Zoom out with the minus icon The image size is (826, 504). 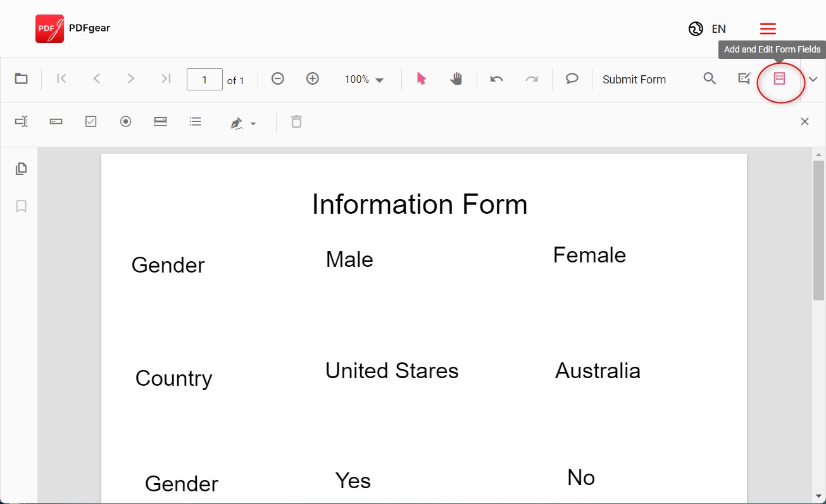(x=277, y=78)
